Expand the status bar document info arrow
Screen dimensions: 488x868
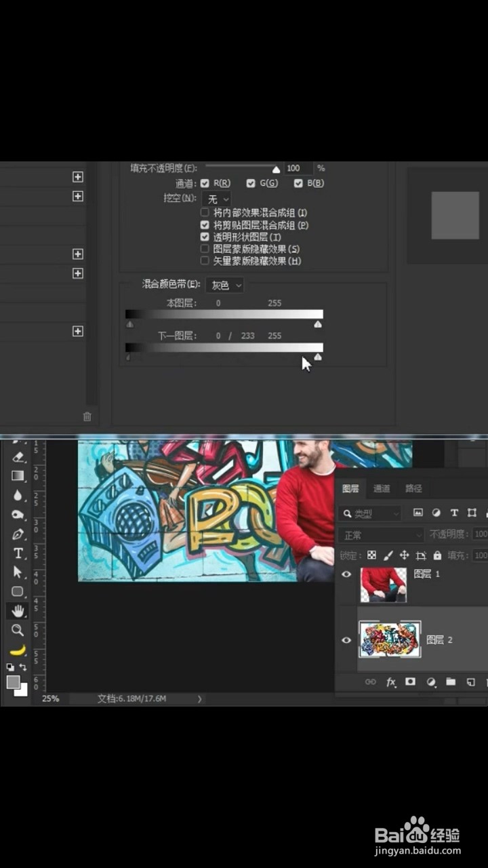click(199, 698)
